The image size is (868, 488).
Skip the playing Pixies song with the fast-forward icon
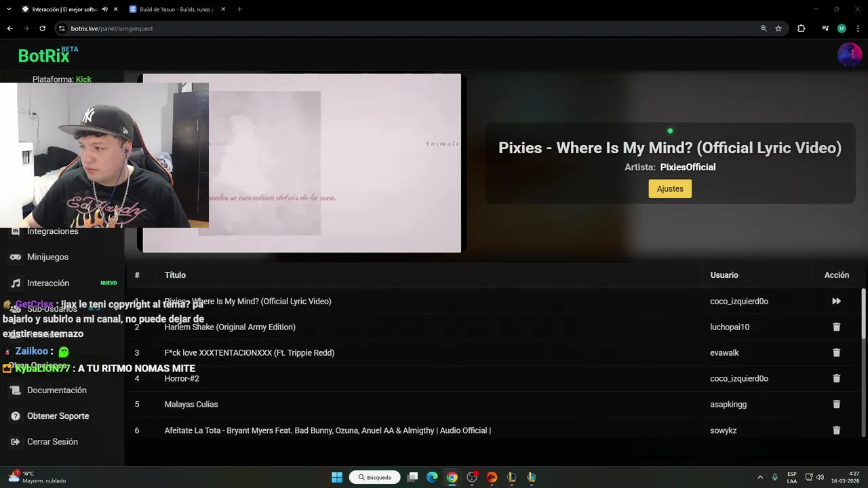(x=836, y=301)
